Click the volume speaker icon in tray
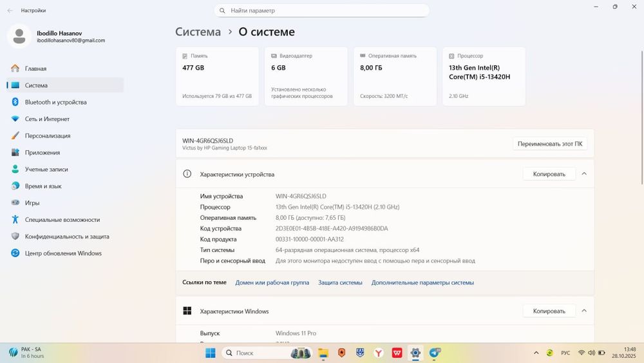The image size is (644, 363). tap(591, 353)
